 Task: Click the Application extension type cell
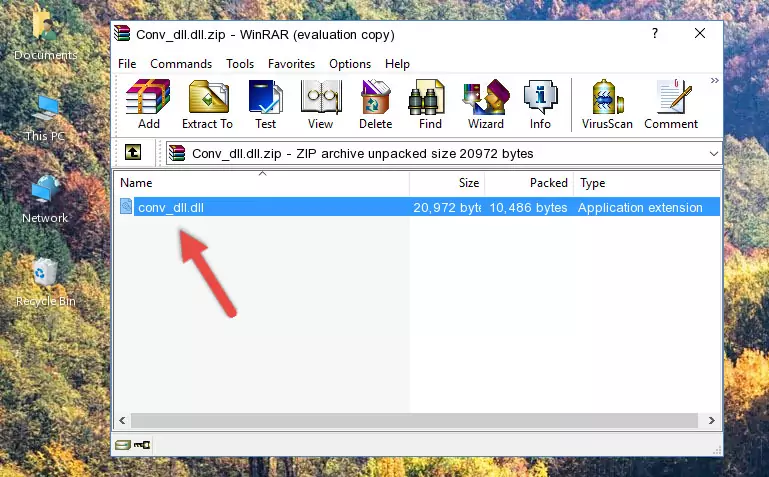point(640,207)
